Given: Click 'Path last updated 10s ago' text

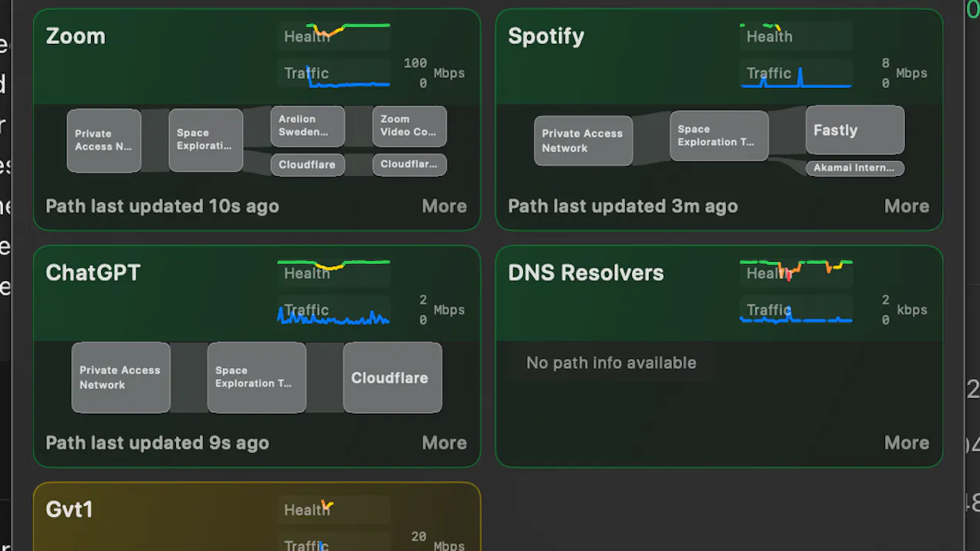Looking at the screenshot, I should click(x=162, y=206).
